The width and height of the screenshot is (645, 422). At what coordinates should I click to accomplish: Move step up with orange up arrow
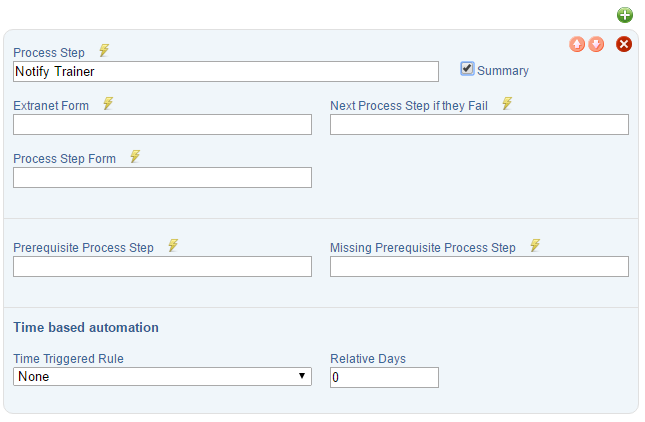(x=577, y=44)
